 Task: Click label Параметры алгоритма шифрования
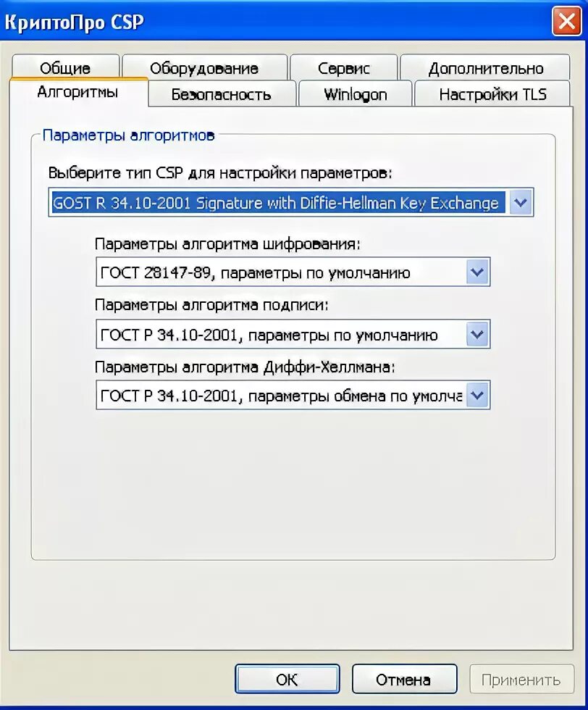227,244
